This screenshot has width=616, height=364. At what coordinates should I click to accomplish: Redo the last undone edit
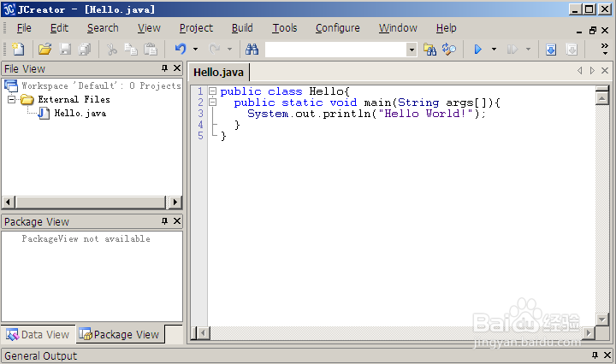click(215, 49)
